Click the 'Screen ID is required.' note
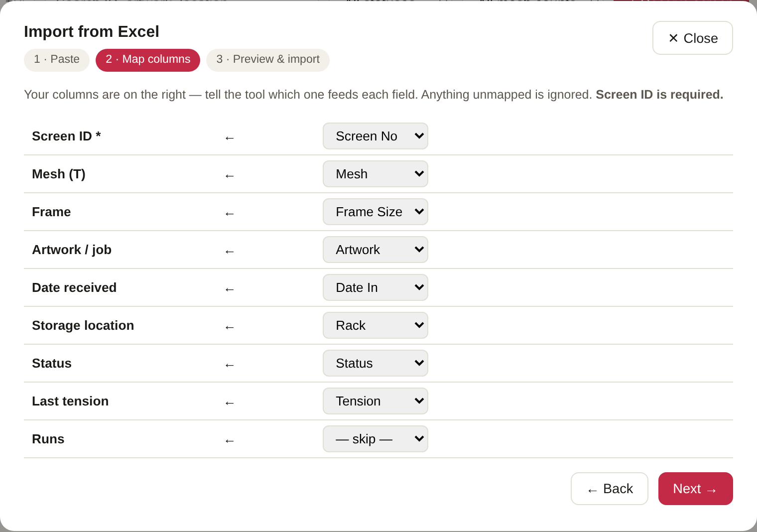The image size is (757, 532). (x=659, y=95)
